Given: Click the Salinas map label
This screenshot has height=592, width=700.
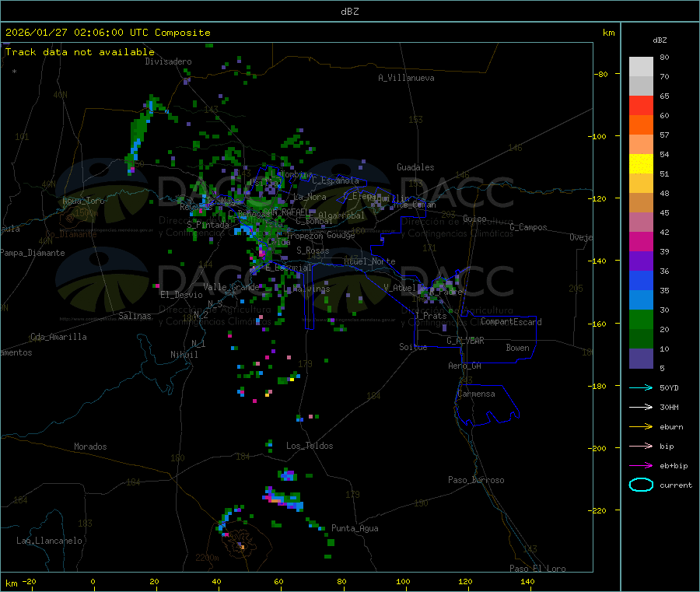Looking at the screenshot, I should point(135,316).
